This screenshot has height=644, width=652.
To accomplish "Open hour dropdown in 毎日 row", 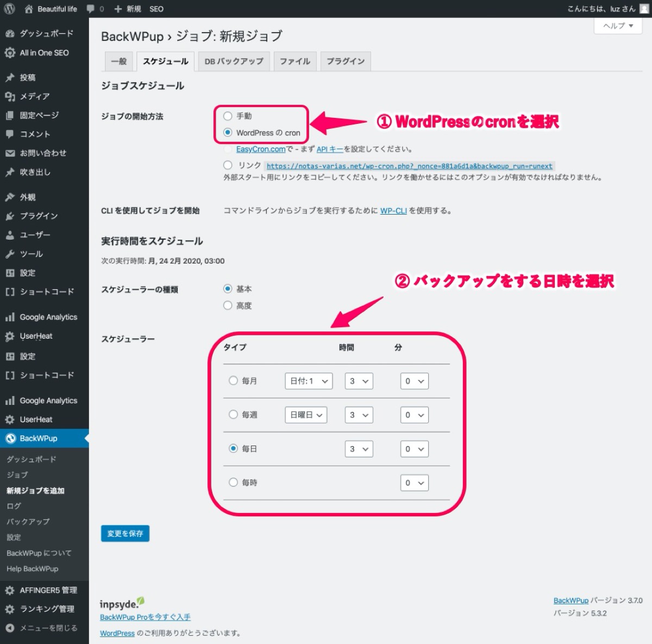I will 359,449.
